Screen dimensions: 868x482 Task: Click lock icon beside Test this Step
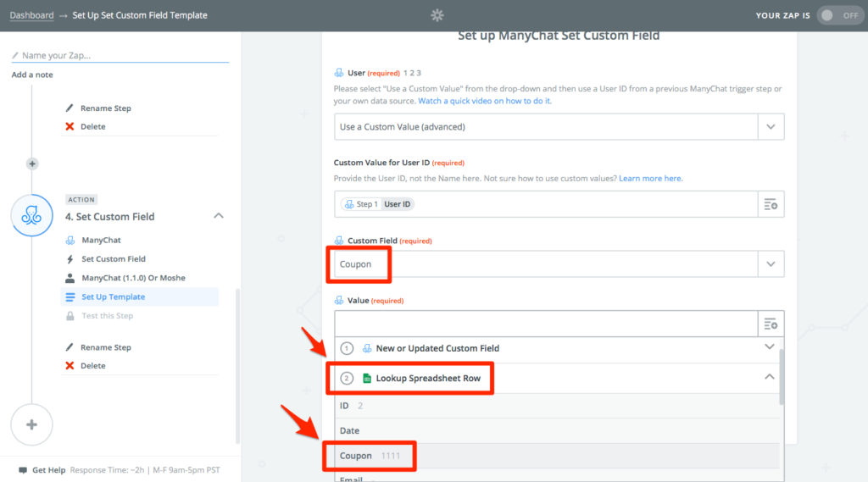click(70, 316)
